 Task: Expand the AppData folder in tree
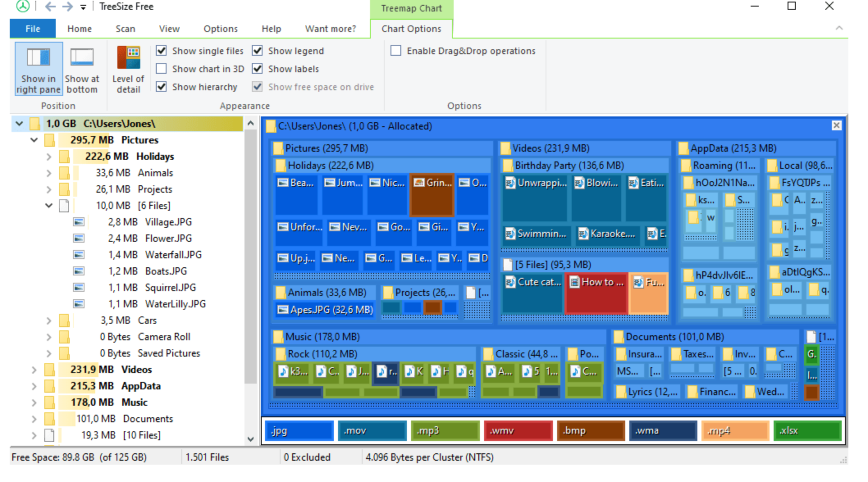pos(34,386)
